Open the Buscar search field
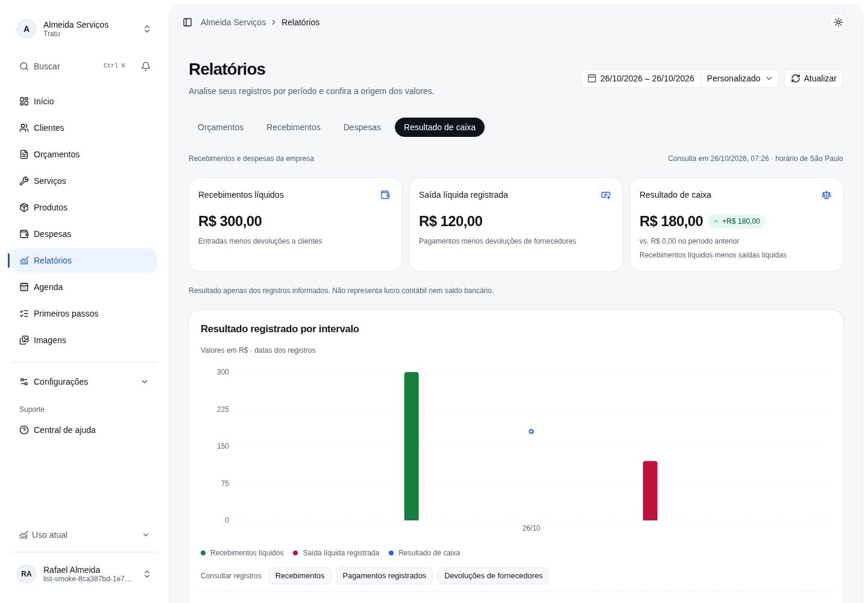This screenshot has width=868, height=603. click(x=72, y=66)
